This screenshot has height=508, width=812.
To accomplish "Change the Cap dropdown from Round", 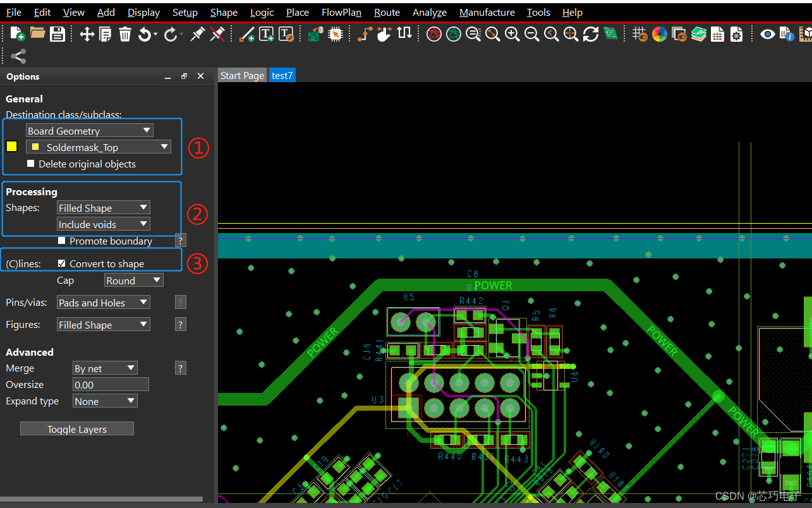I will (x=133, y=280).
